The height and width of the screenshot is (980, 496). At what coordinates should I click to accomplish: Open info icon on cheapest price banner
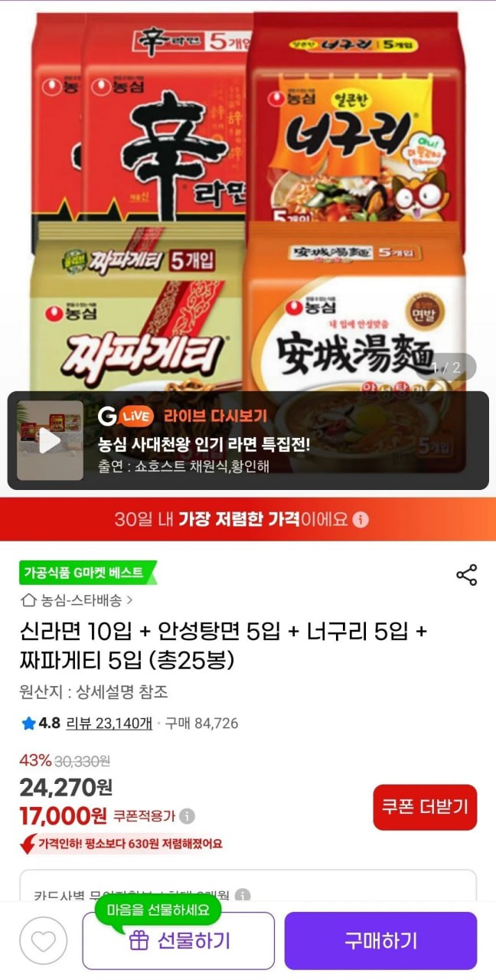click(361, 519)
